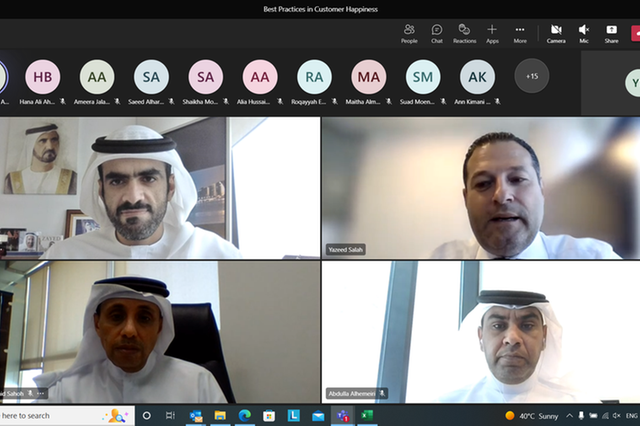Select the AK avatar of Ann Kimani
This screenshot has width=640, height=426.
(x=477, y=77)
